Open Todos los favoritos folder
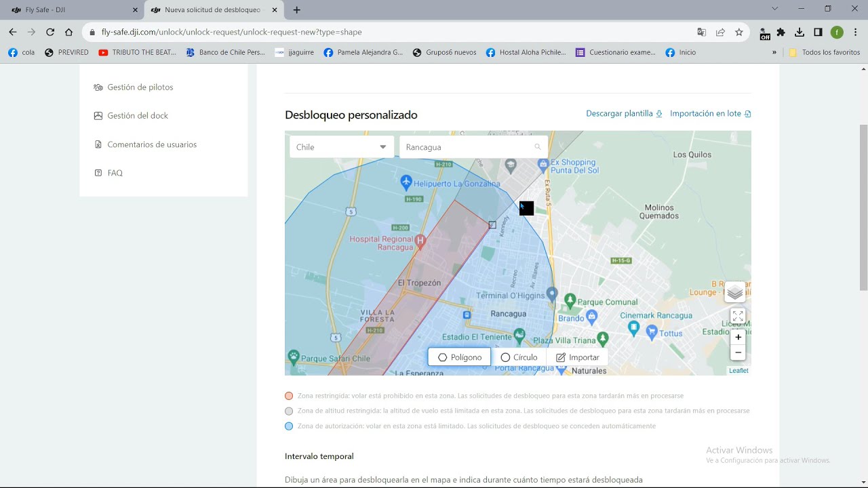868x488 pixels. [x=825, y=52]
